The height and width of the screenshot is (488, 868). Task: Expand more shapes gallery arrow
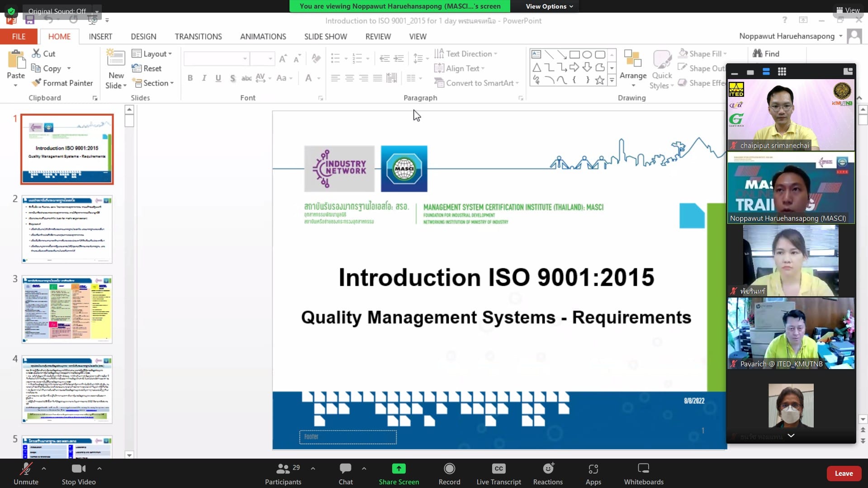click(612, 81)
